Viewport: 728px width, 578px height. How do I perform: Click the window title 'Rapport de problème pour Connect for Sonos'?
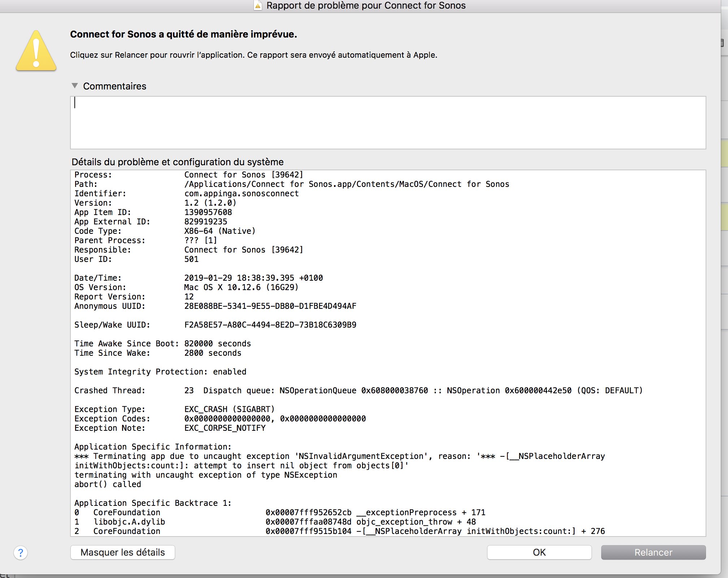coord(366,5)
